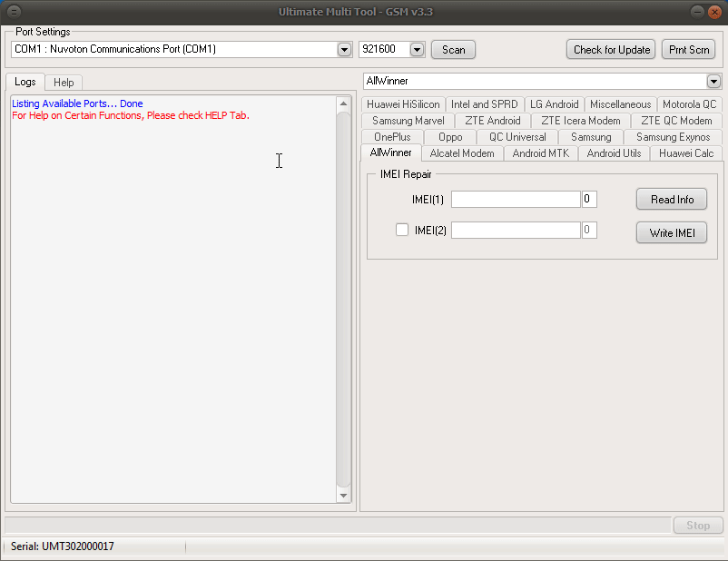
Task: Open the window menu icon in title bar
Action: point(15,11)
